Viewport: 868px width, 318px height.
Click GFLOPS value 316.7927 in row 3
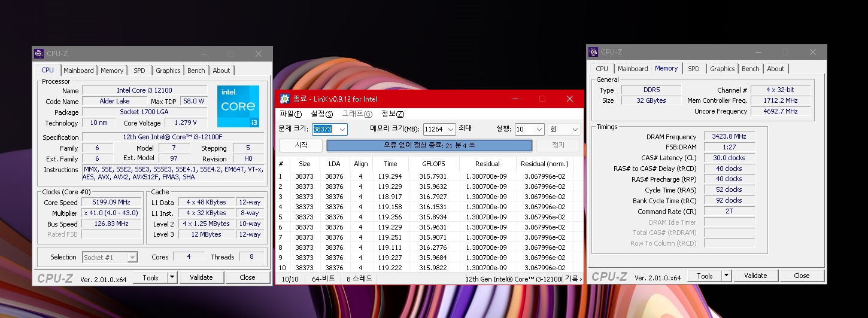(x=433, y=197)
